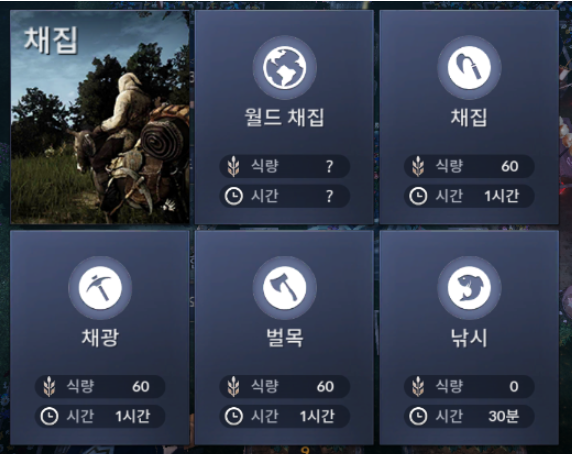
Task: Open the 낚시 fishing label
Action: click(x=469, y=338)
